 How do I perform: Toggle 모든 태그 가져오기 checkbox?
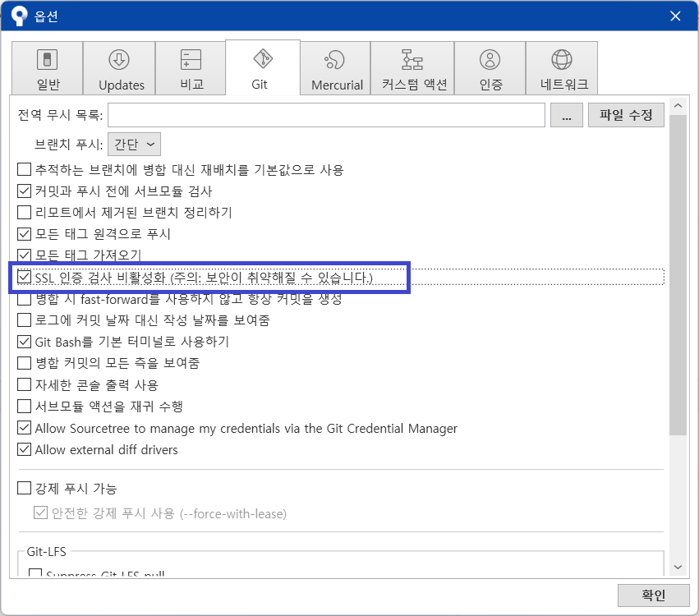click(24, 255)
